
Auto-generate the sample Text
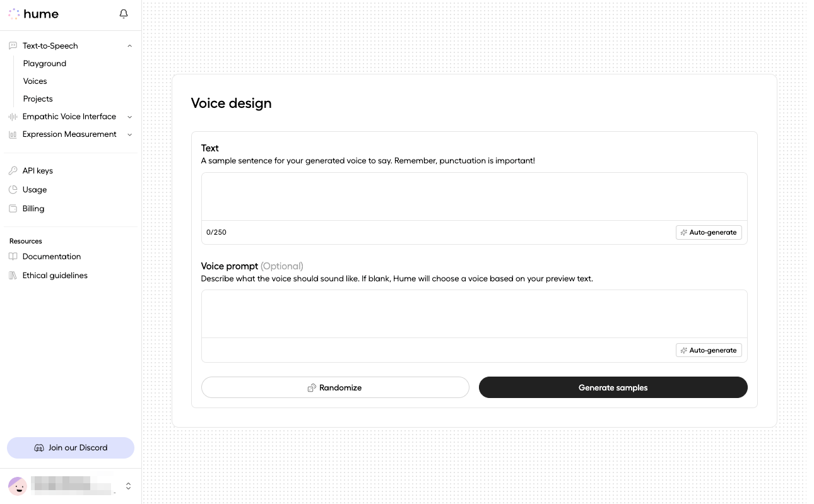(709, 233)
